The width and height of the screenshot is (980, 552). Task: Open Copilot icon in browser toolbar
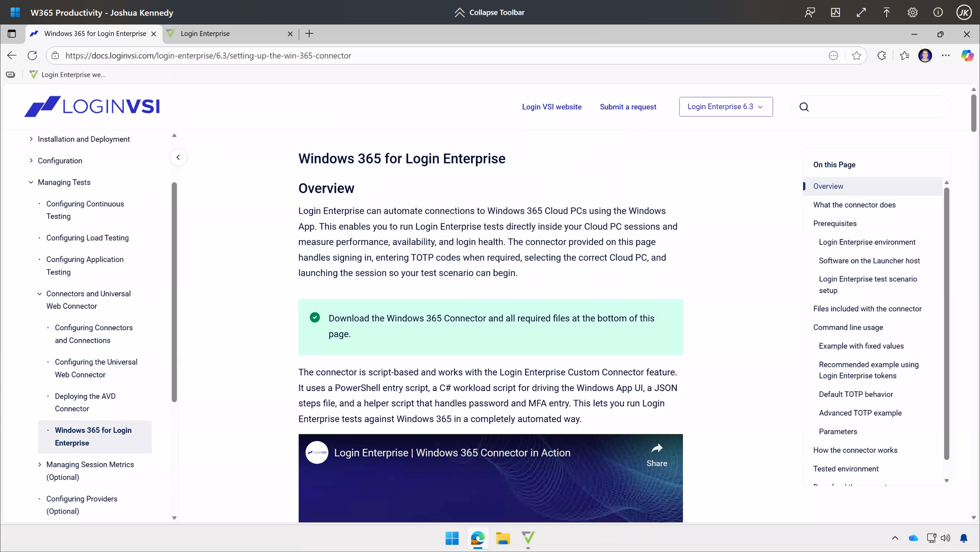pyautogui.click(x=967, y=56)
